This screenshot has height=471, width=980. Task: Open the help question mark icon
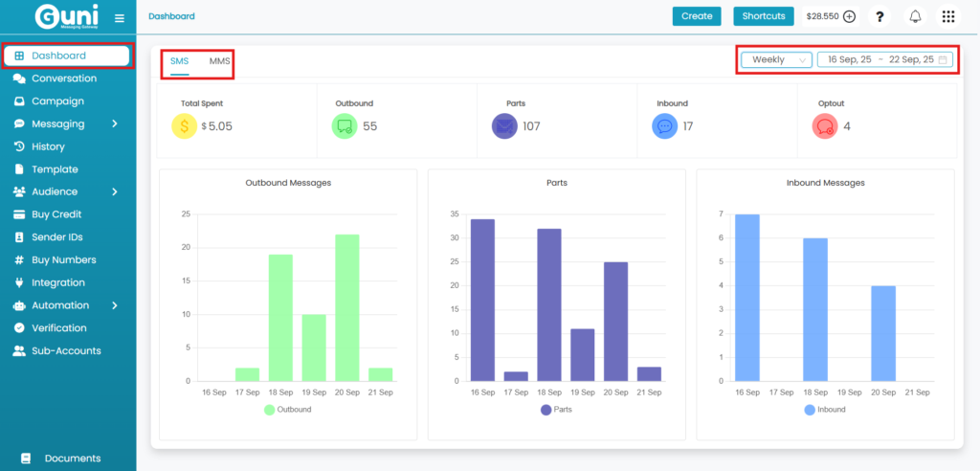click(x=880, y=16)
